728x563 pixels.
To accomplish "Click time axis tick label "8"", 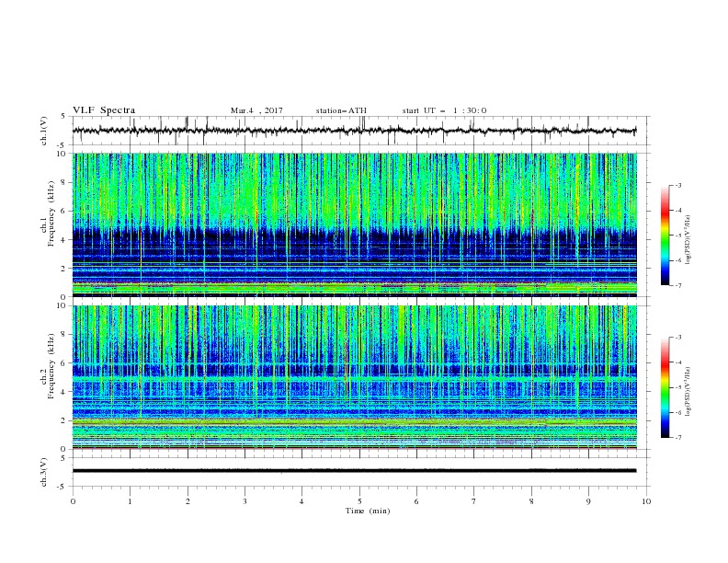I will click(x=531, y=501).
